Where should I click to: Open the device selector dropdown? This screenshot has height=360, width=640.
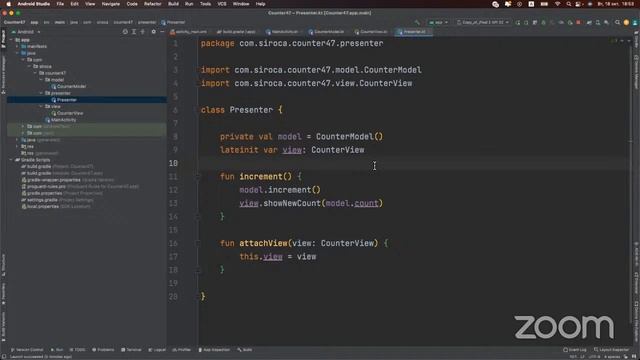click(483, 22)
